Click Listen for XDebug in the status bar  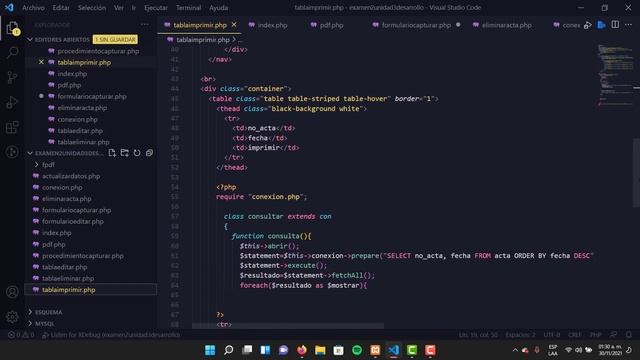point(111,335)
